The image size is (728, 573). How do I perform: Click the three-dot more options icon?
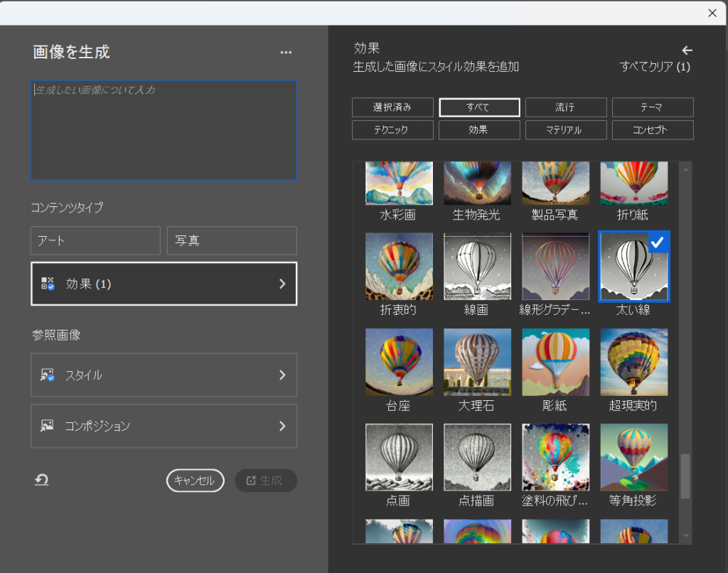[x=286, y=53]
